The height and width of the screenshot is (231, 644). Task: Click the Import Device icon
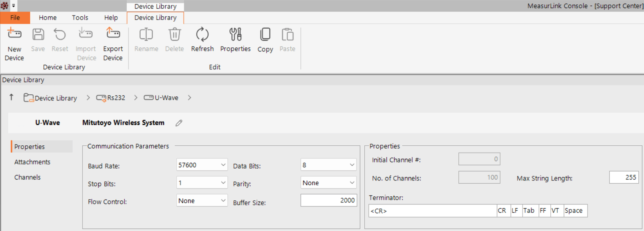(85, 33)
